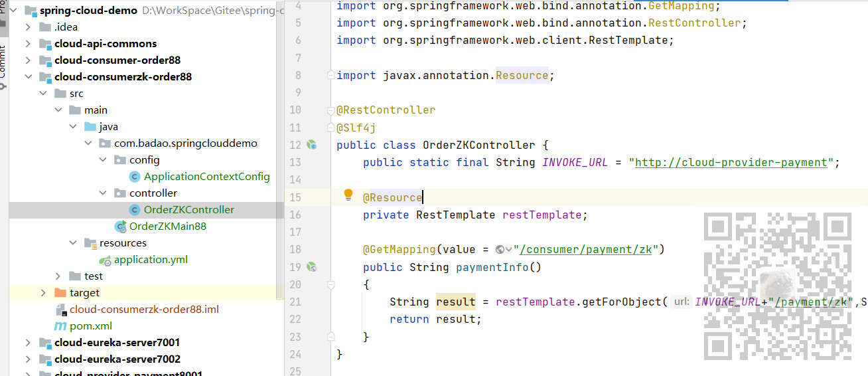Screen dimensions: 868x376
Task: Click the request mapping gutter icon on line 19
Action: pyautogui.click(x=312, y=267)
